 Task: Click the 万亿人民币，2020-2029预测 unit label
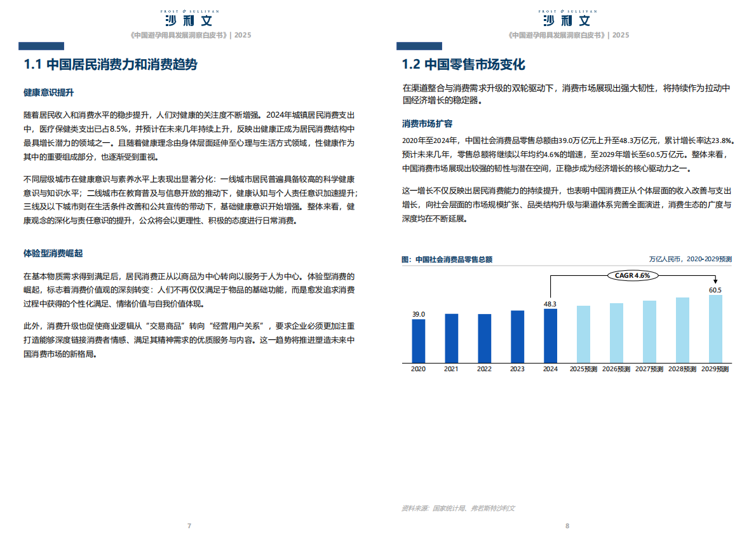(690, 259)
